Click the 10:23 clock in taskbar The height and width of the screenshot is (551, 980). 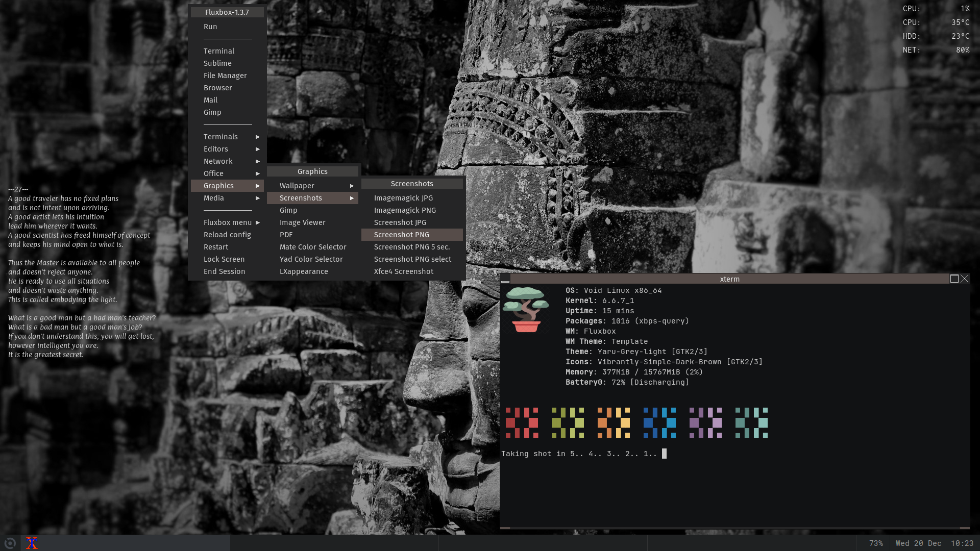(x=962, y=543)
